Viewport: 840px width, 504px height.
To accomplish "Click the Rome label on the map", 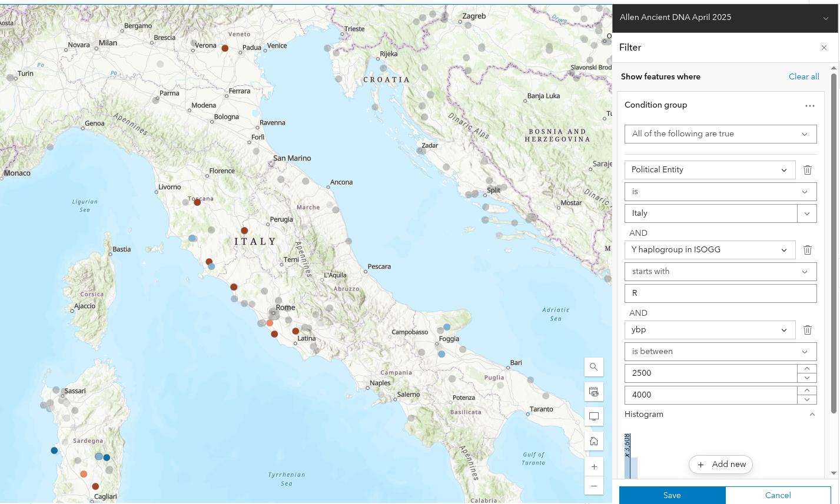I will tap(285, 308).
